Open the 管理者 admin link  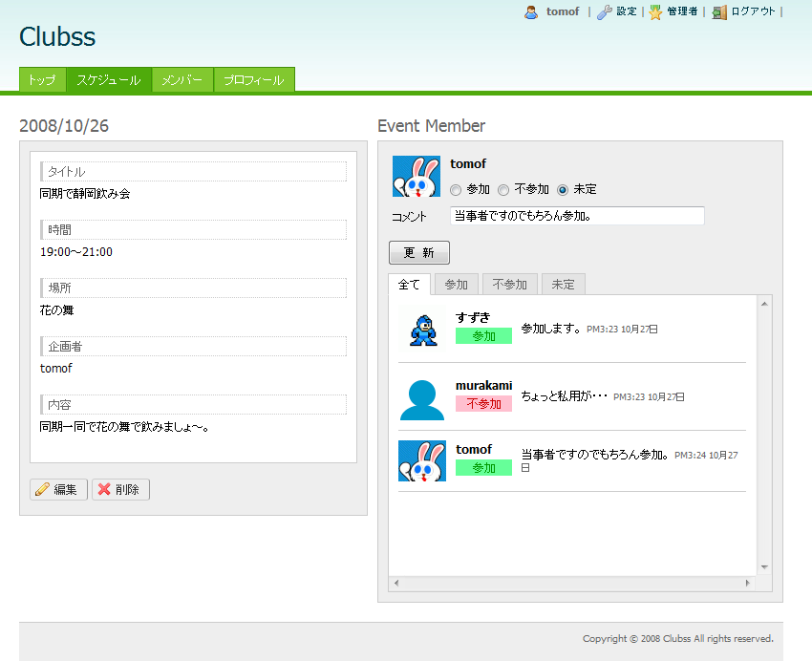tap(682, 11)
